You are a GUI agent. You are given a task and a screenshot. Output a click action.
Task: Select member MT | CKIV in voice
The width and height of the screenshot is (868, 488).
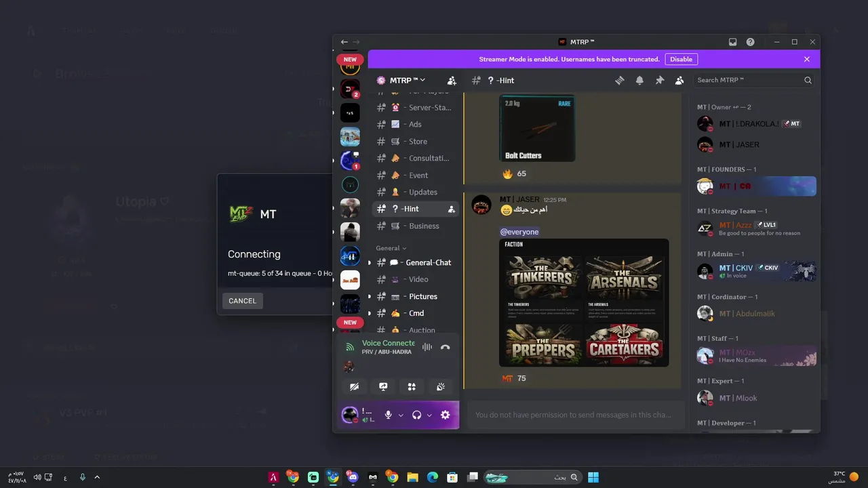click(x=755, y=271)
